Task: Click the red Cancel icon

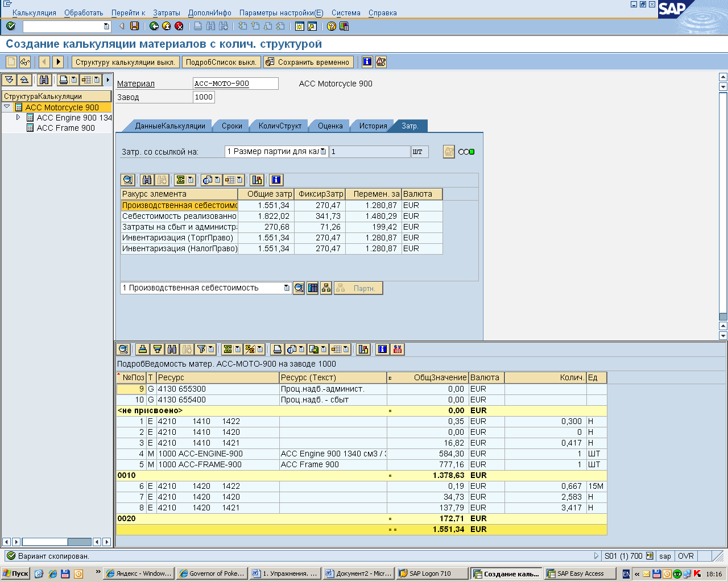Action: pos(179,26)
